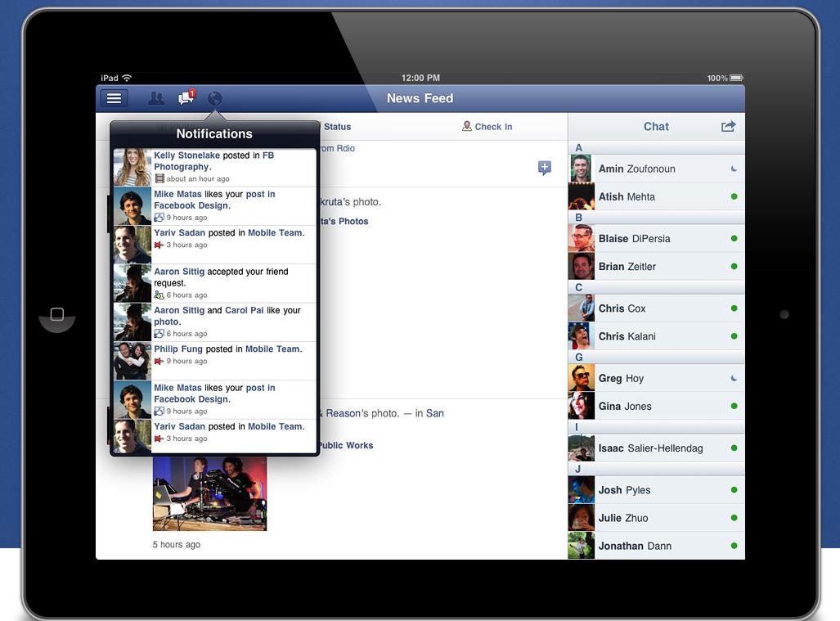Open the messages icon with red badge
The image size is (840, 621).
pyautogui.click(x=186, y=97)
